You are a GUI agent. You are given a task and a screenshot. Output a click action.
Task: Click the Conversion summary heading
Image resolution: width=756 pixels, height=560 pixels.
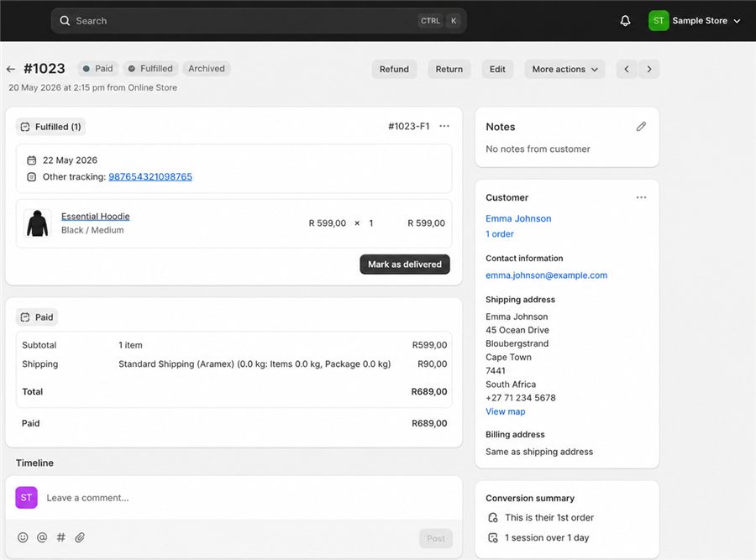pos(530,498)
